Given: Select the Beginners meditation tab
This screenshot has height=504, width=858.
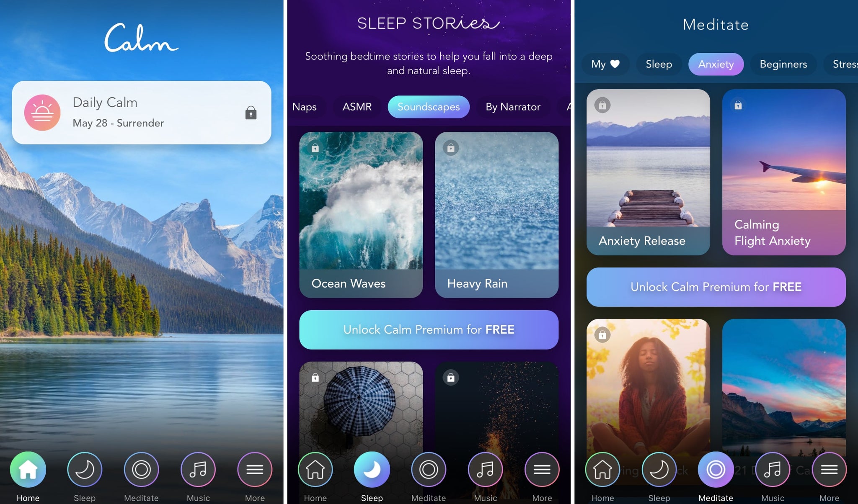Looking at the screenshot, I should (783, 64).
